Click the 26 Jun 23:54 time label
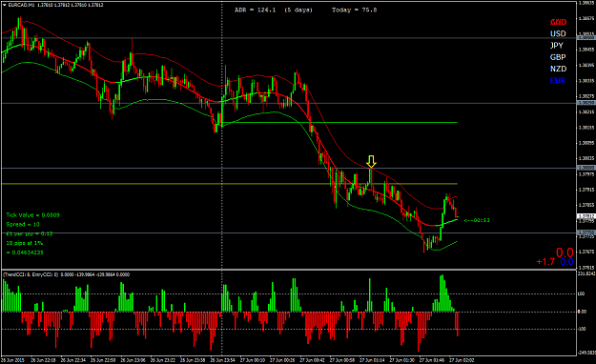The image size is (596, 364). [x=222, y=360]
